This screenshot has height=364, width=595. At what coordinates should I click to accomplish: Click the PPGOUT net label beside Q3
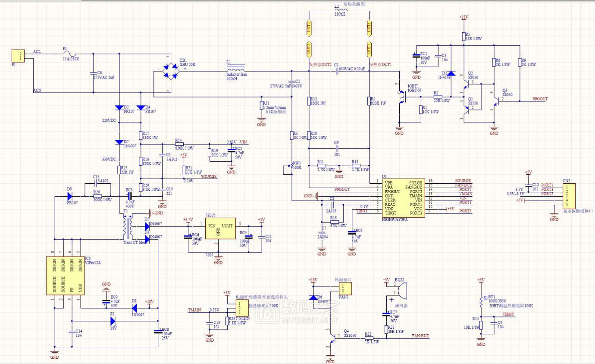(539, 99)
